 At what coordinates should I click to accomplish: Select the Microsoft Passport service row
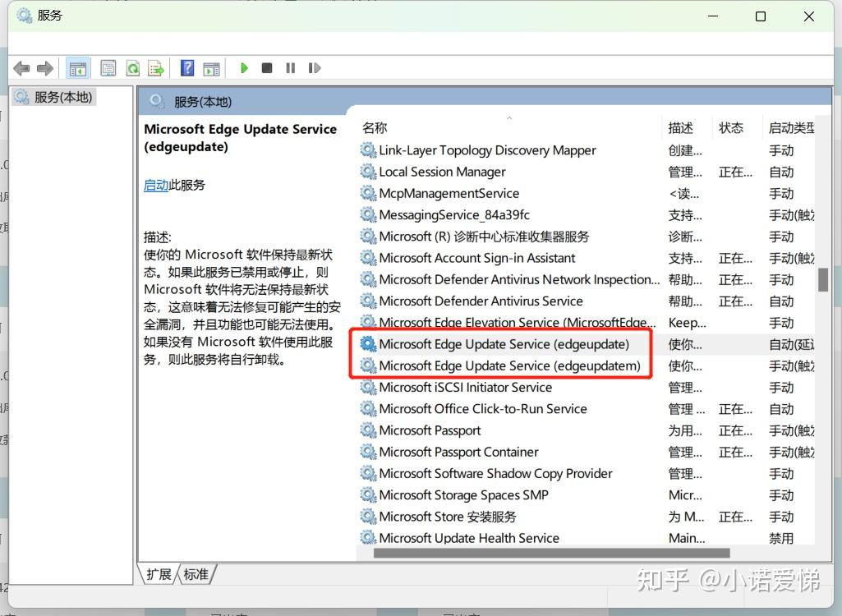tap(587, 430)
